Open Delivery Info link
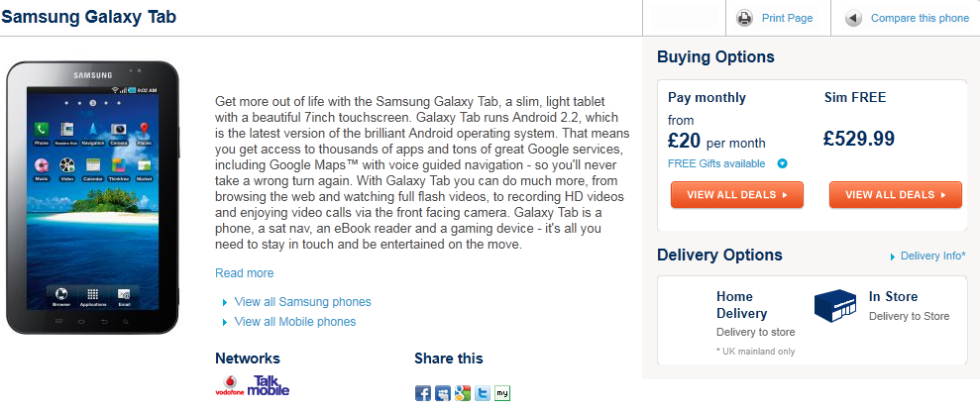 click(931, 256)
